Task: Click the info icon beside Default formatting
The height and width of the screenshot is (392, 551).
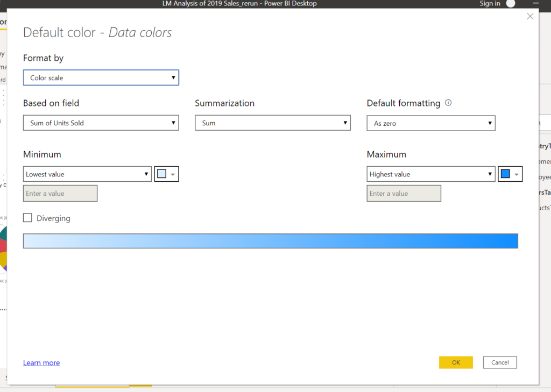Action: pyautogui.click(x=448, y=103)
